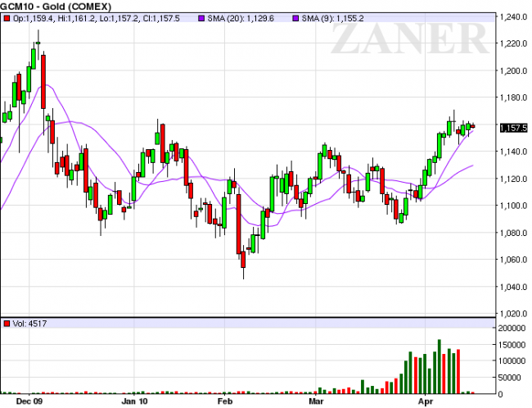Click the OHLC values text starting 'Op:1,159.4'
532x408 pixels.
(96, 18)
